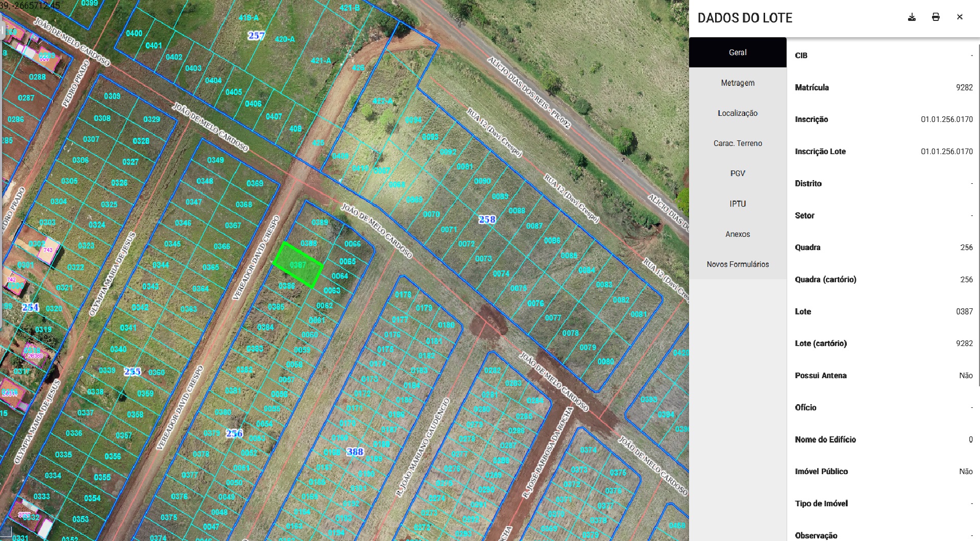Click the Imóvel Público value Não
The height and width of the screenshot is (541, 980).
click(x=966, y=472)
